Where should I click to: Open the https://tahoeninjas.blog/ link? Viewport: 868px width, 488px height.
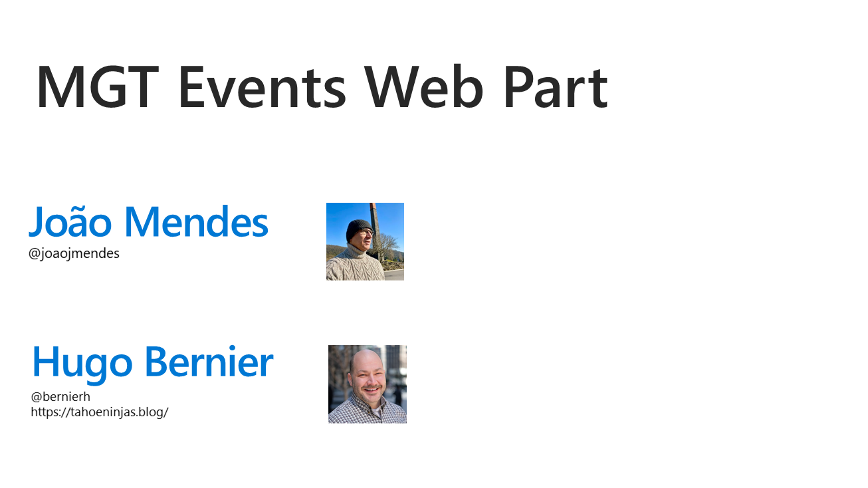coord(100,412)
